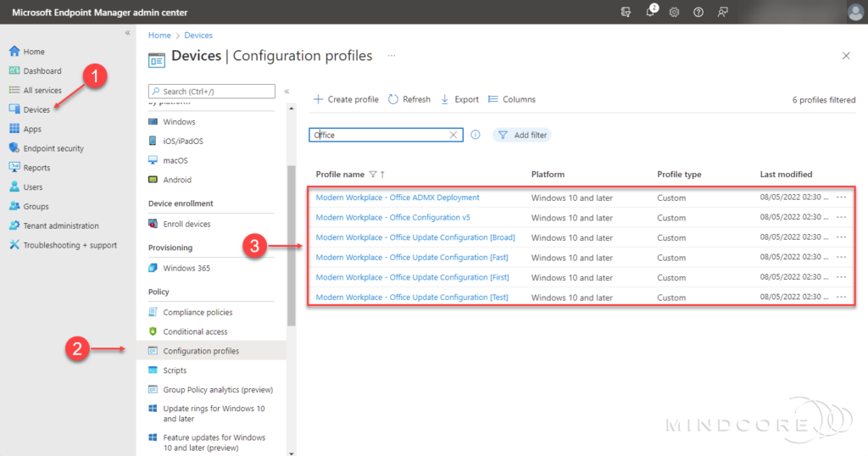The image size is (868, 456).
Task: Open Troubleshooting + support
Action: point(63,245)
